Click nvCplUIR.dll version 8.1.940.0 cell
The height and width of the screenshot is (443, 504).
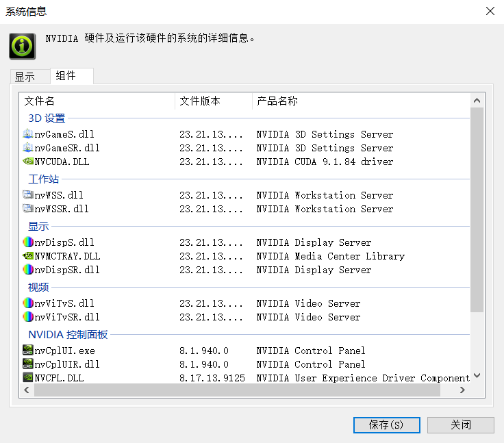click(x=204, y=364)
